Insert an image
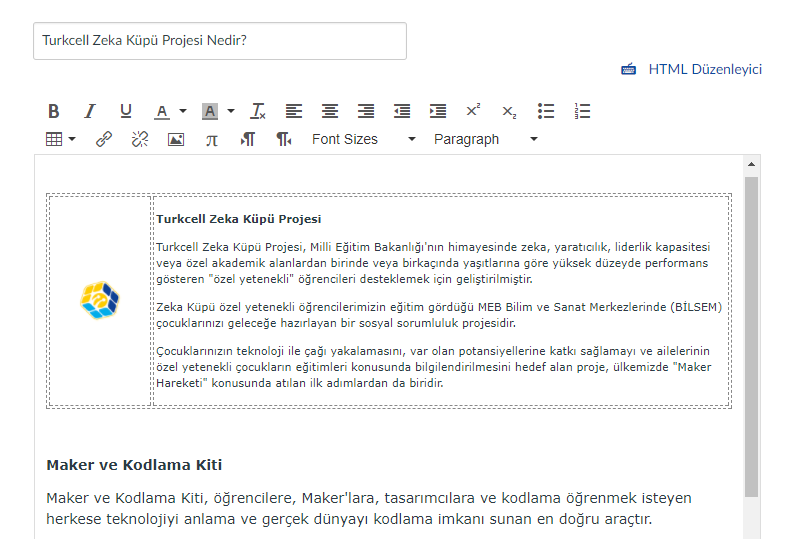 point(176,139)
